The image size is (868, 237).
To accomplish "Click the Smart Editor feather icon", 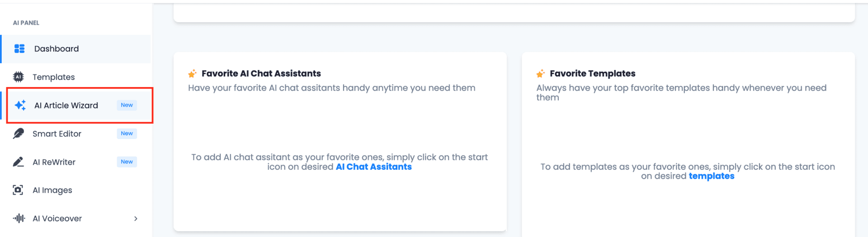I will pyautogui.click(x=19, y=134).
